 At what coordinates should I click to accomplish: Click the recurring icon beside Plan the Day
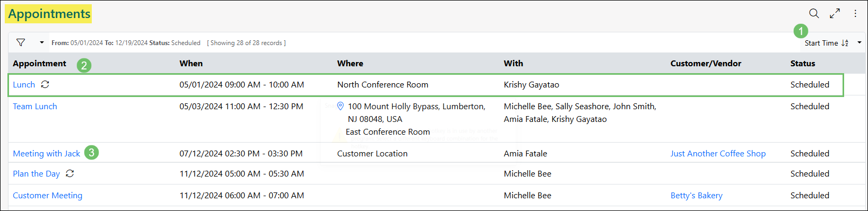pyautogui.click(x=70, y=173)
